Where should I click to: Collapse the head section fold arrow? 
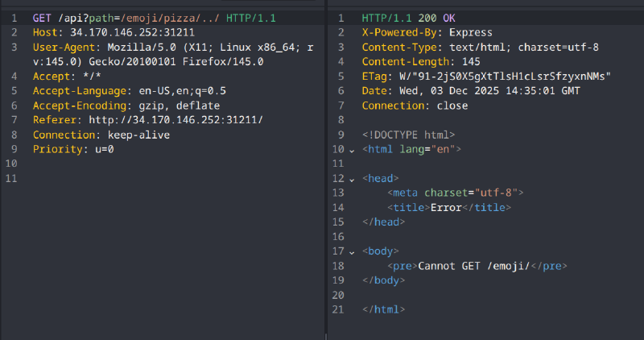[x=352, y=178]
